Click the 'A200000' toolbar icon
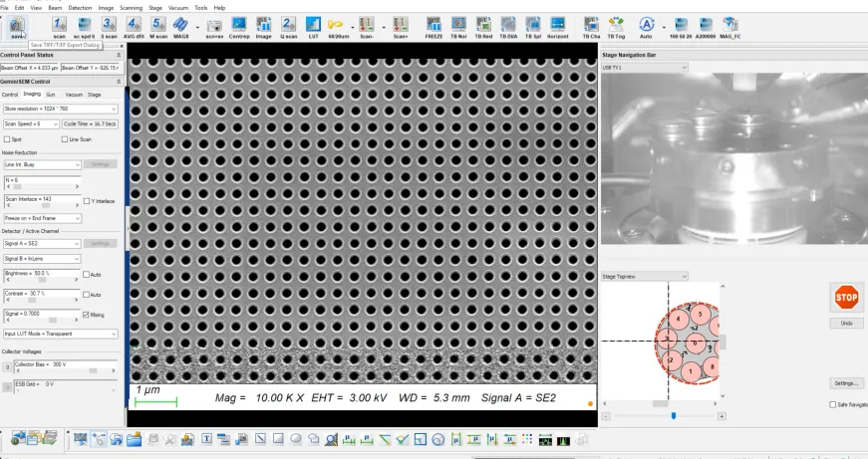 point(706,27)
